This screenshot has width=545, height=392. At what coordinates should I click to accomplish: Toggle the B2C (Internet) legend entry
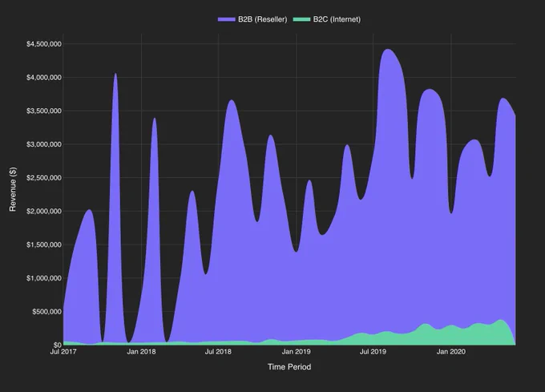[x=327, y=19]
